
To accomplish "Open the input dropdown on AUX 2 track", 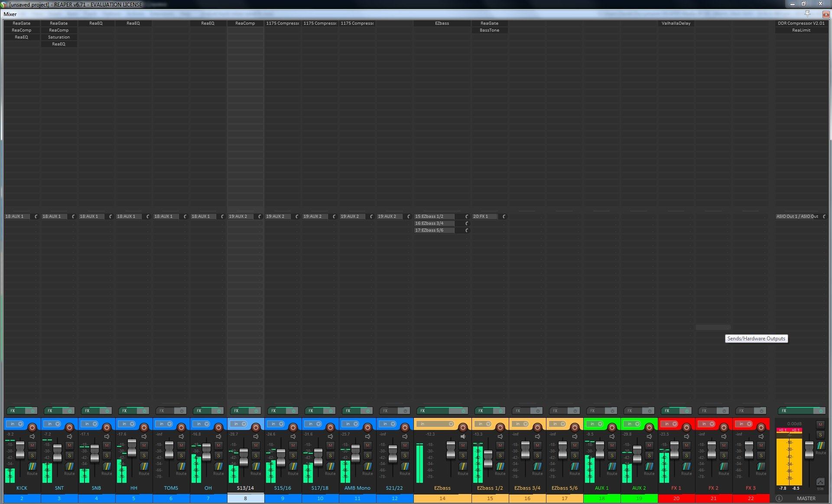I will coord(637,424).
